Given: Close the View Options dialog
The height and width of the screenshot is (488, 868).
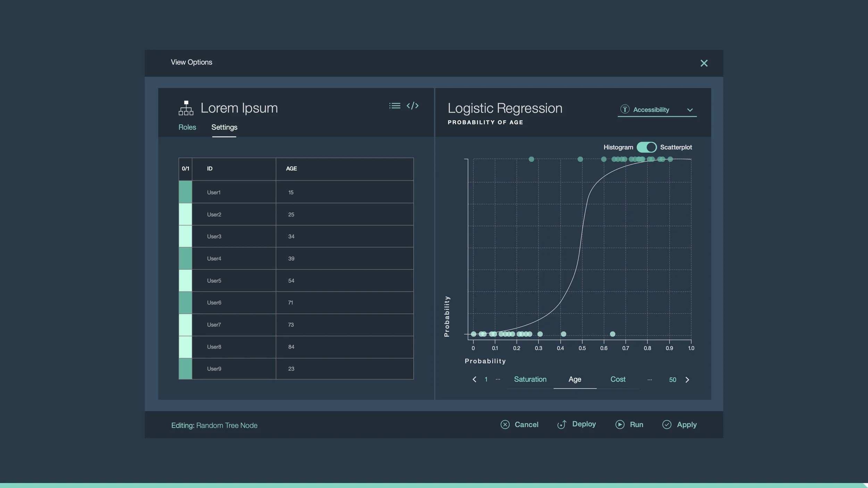Looking at the screenshot, I should [704, 63].
